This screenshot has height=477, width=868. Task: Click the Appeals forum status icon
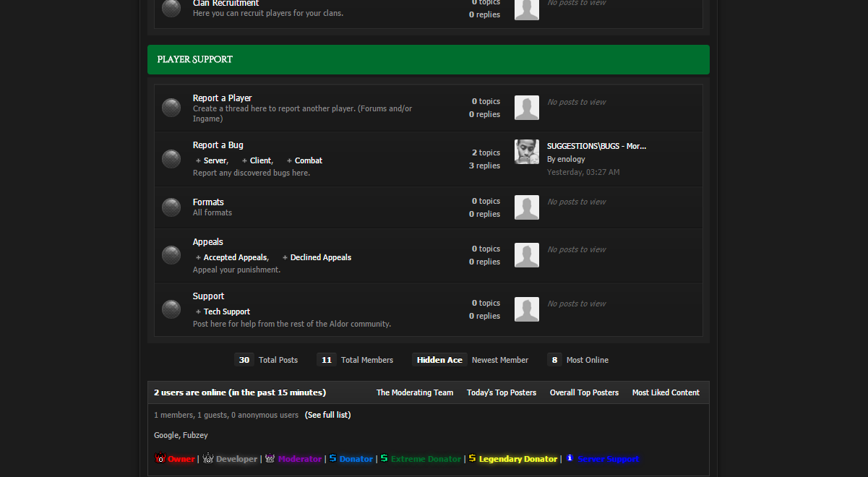[171, 255]
